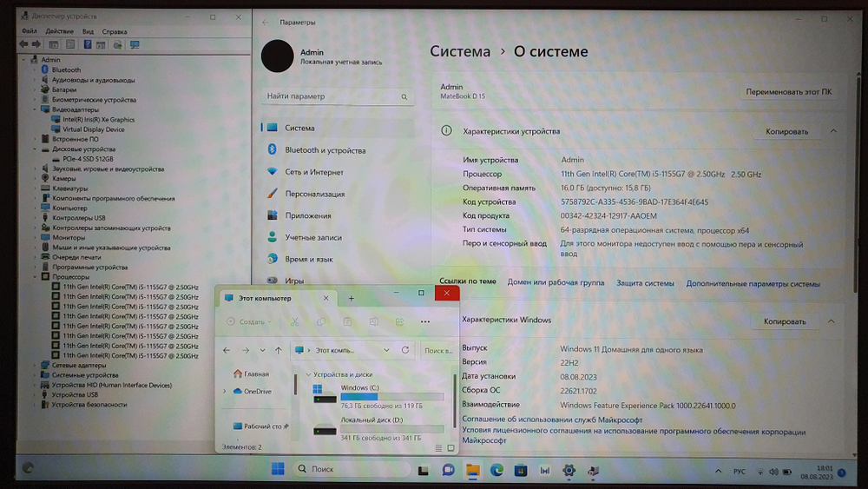Select Главная in Explorer navigation pane
Image resolution: width=868 pixels, height=489 pixels.
[251, 373]
